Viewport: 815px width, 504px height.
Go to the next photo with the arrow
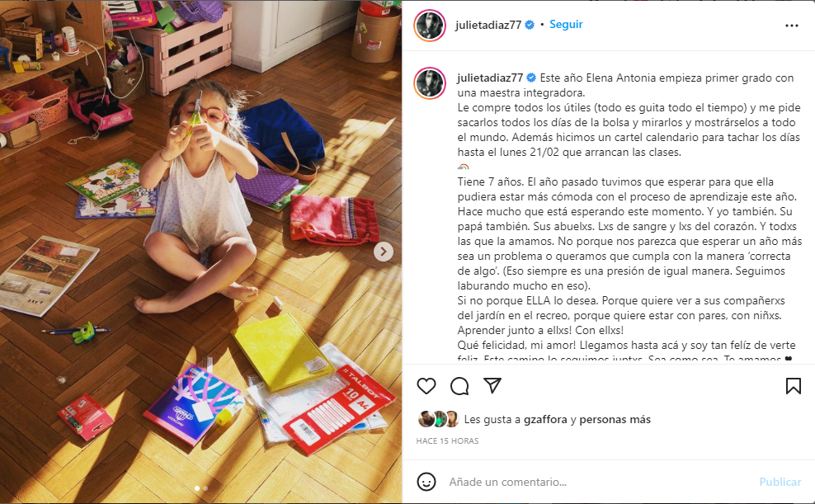coord(384,252)
